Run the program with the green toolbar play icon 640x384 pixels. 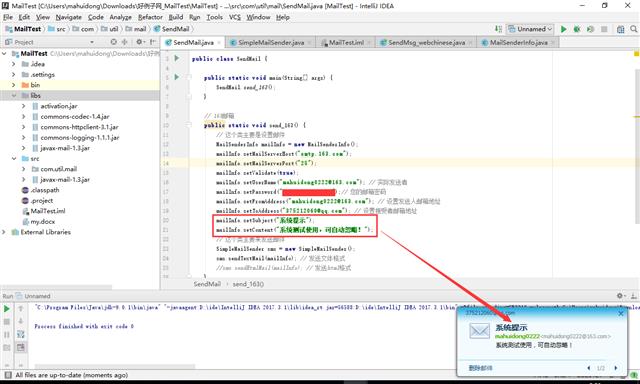pos(563,29)
